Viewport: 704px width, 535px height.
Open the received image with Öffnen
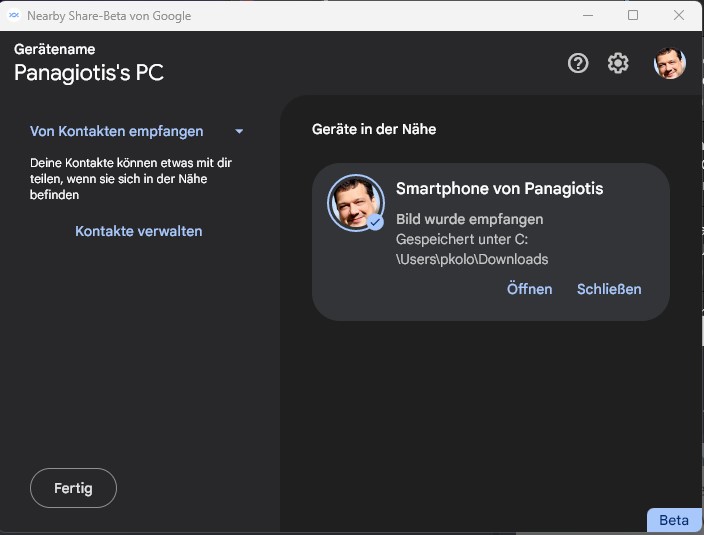tap(529, 289)
